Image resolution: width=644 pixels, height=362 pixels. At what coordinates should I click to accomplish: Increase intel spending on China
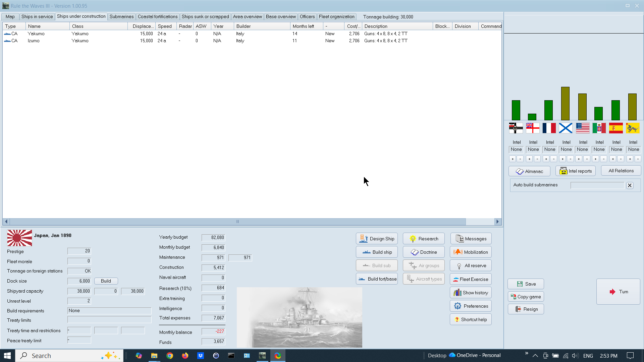click(630, 159)
